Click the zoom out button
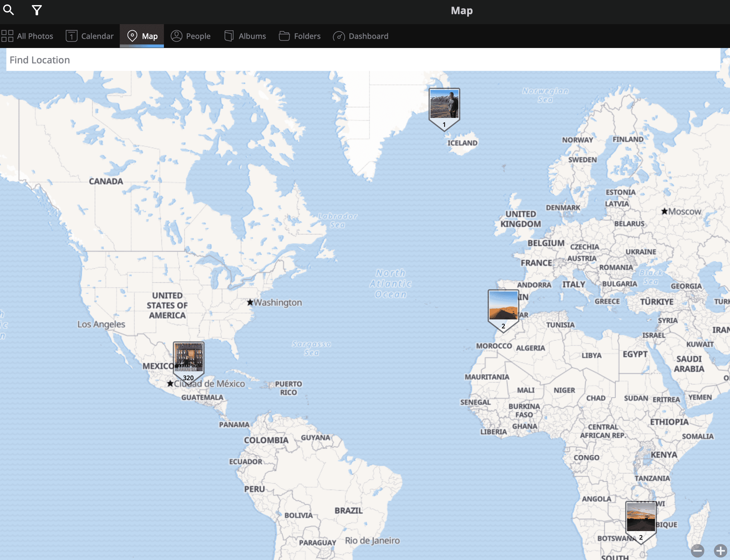 pos(697,548)
